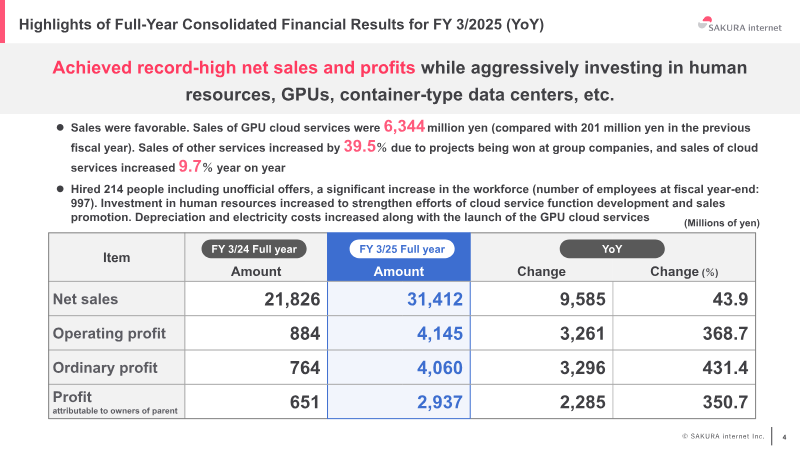Click the YoY header pill
This screenshot has height=450, width=800.
612,249
